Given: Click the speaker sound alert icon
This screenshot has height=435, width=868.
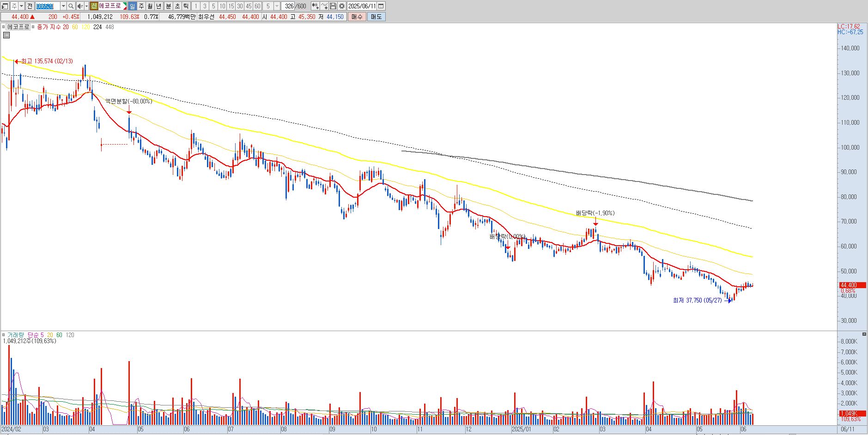Looking at the screenshot, I should pos(79,6).
